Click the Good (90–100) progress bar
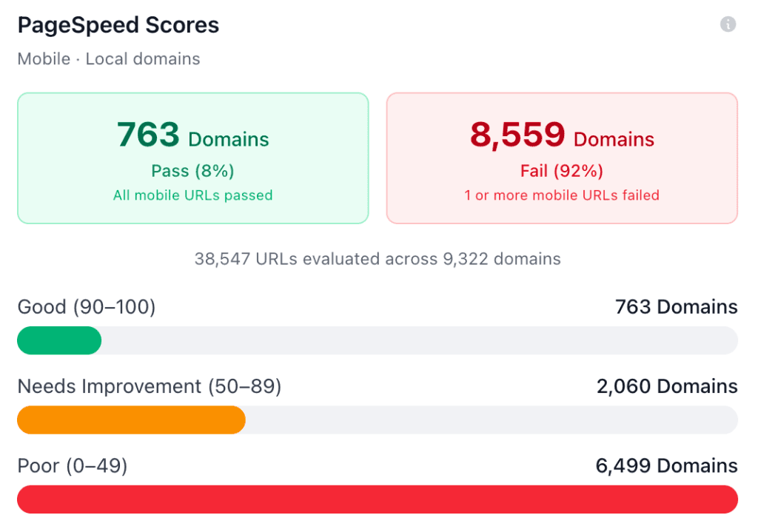The width and height of the screenshot is (758, 532). click(x=378, y=340)
